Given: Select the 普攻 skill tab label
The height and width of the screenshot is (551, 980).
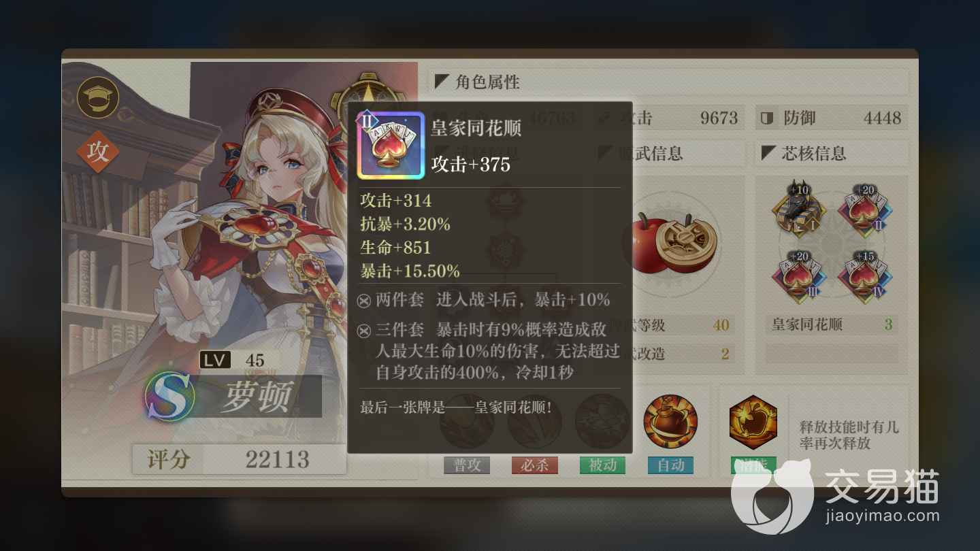Looking at the screenshot, I should 466,465.
